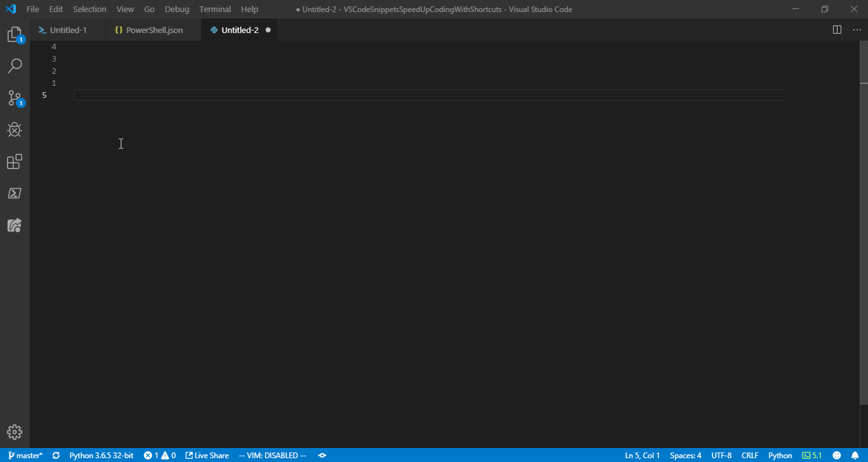The height and width of the screenshot is (462, 868).
Task: Click Live Share in status bar
Action: (x=207, y=456)
